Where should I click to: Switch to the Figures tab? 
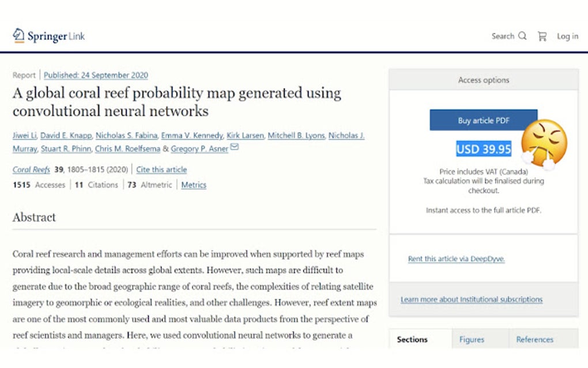pos(472,339)
